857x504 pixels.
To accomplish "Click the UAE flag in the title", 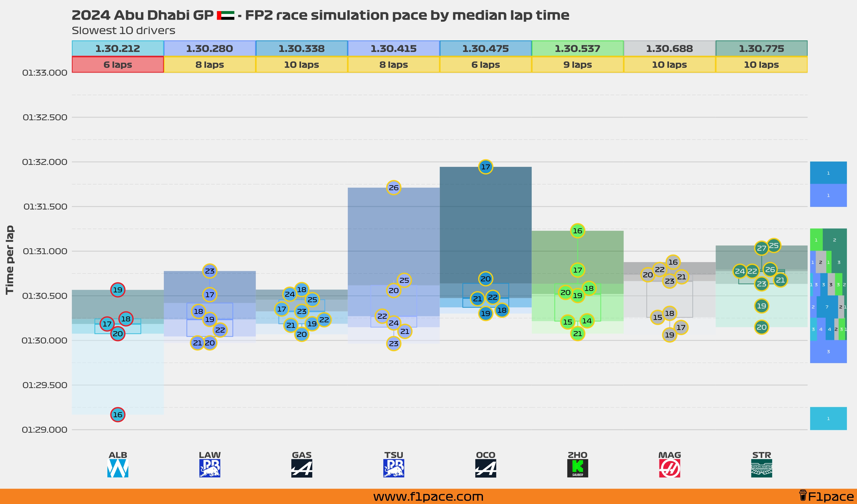I will pos(226,16).
